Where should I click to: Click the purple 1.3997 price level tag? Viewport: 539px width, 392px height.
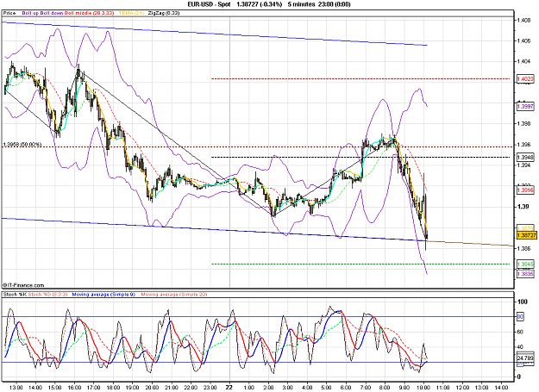click(525, 107)
